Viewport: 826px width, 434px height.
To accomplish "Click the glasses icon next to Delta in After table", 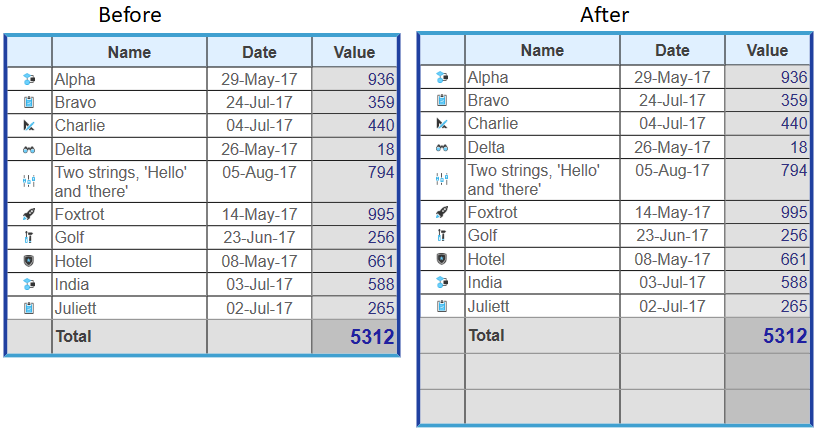I will pyautogui.click(x=442, y=148).
